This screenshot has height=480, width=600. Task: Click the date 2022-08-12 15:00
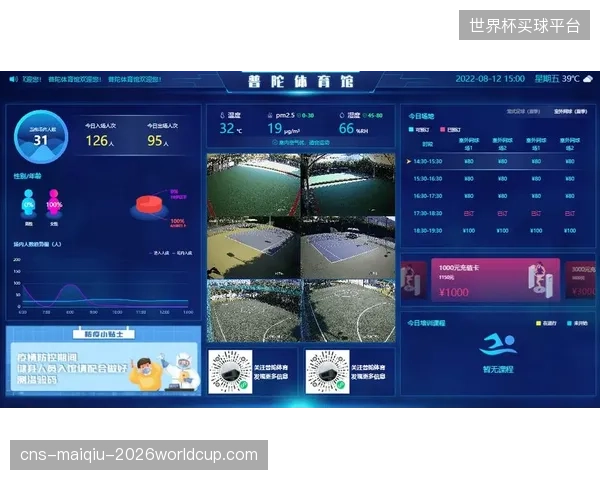[x=490, y=79]
